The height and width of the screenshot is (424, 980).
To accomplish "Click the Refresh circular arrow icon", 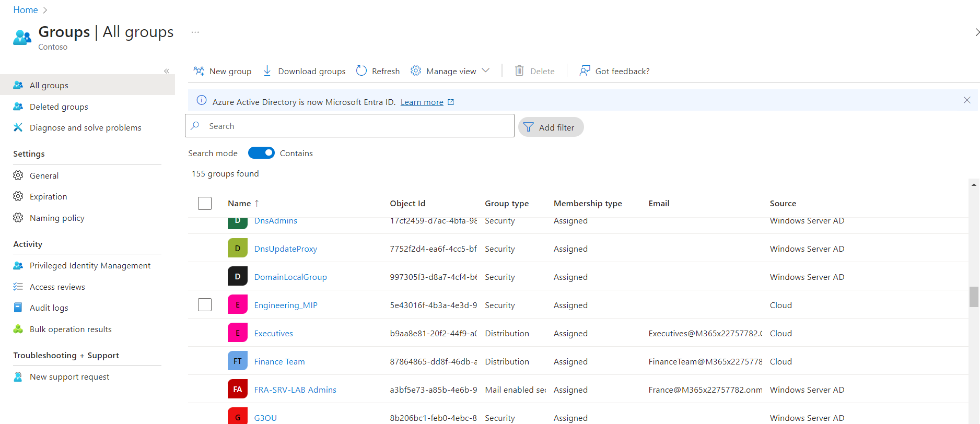I will tap(361, 70).
